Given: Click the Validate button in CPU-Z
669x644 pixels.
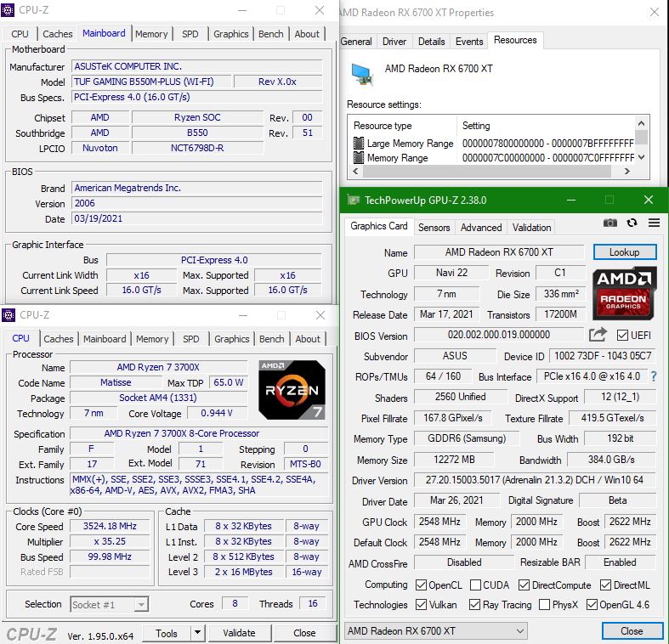Looking at the screenshot, I should [239, 633].
